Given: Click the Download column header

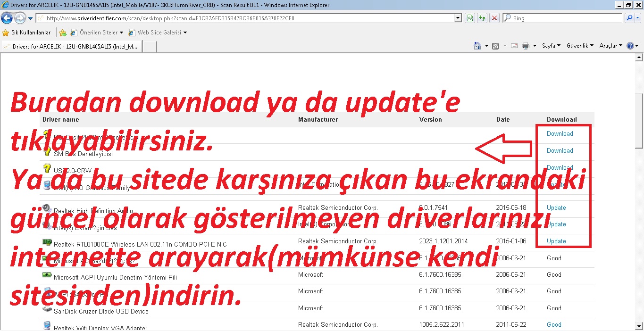Looking at the screenshot, I should pyautogui.click(x=562, y=119).
